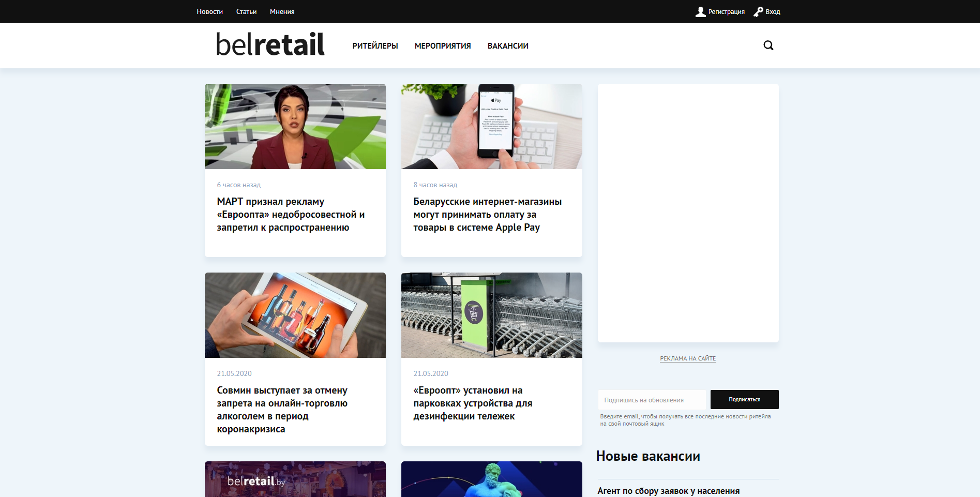Viewport: 980px width, 497px height.
Task: Open the Apple Pay phone thumbnail
Action: pyautogui.click(x=492, y=126)
